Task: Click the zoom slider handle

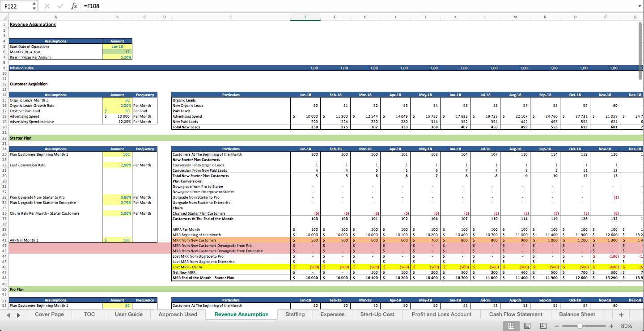Action: pos(579,326)
